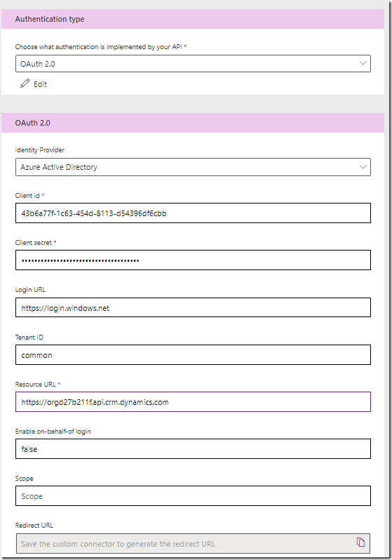Click the OAuth 2.0 section header

[x=193, y=123]
